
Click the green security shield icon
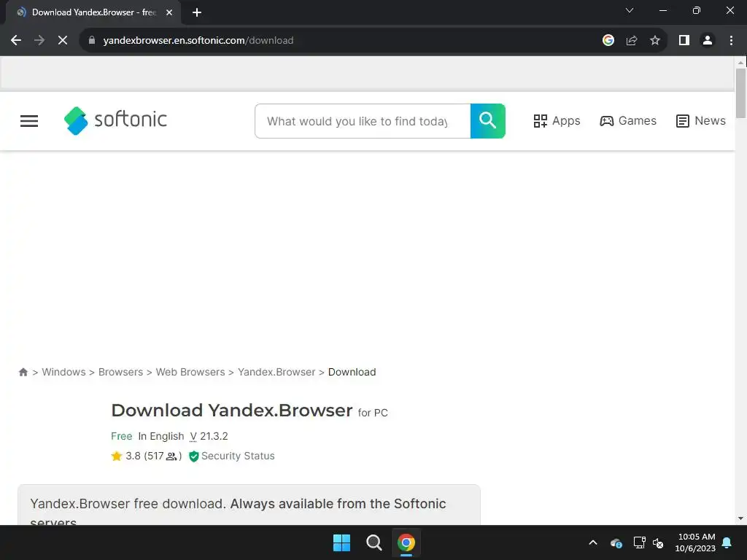coord(193,456)
